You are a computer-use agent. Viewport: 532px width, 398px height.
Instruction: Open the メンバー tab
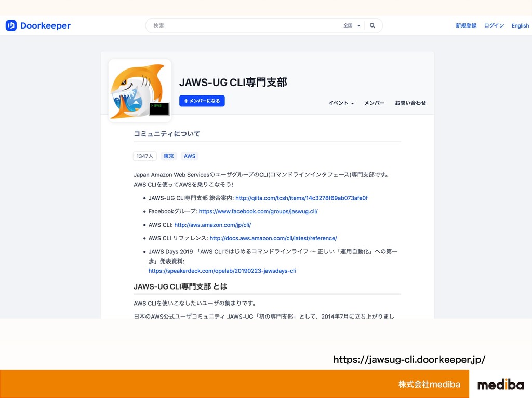[374, 103]
